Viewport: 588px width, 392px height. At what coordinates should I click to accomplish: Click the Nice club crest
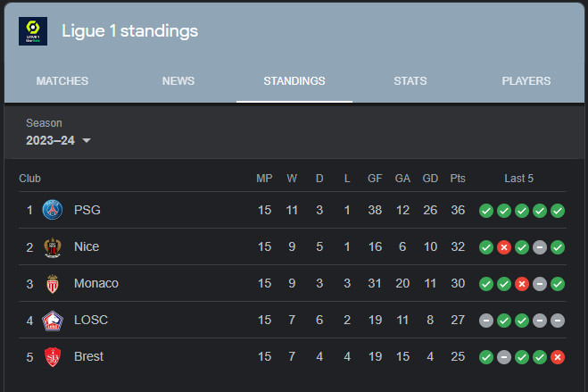(x=53, y=247)
